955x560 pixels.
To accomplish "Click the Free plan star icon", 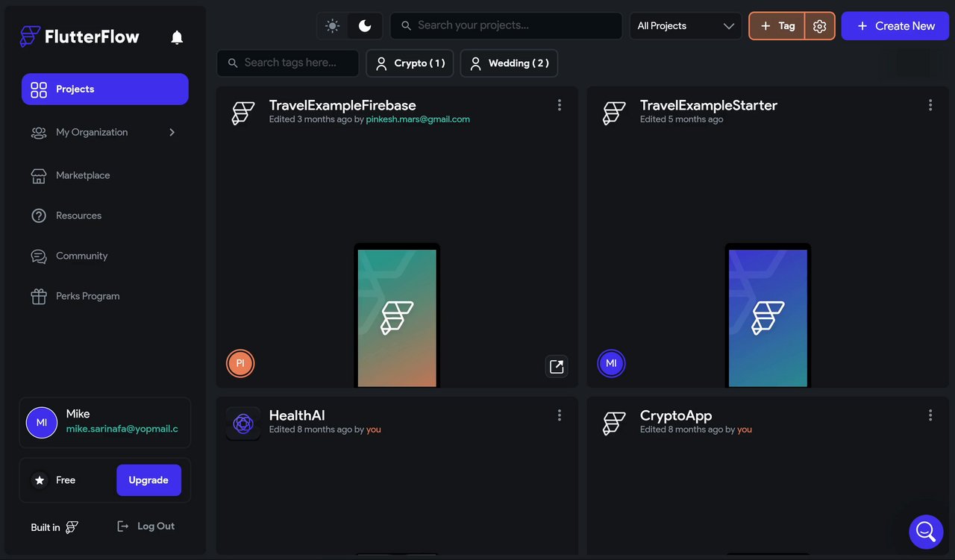I will click(40, 480).
